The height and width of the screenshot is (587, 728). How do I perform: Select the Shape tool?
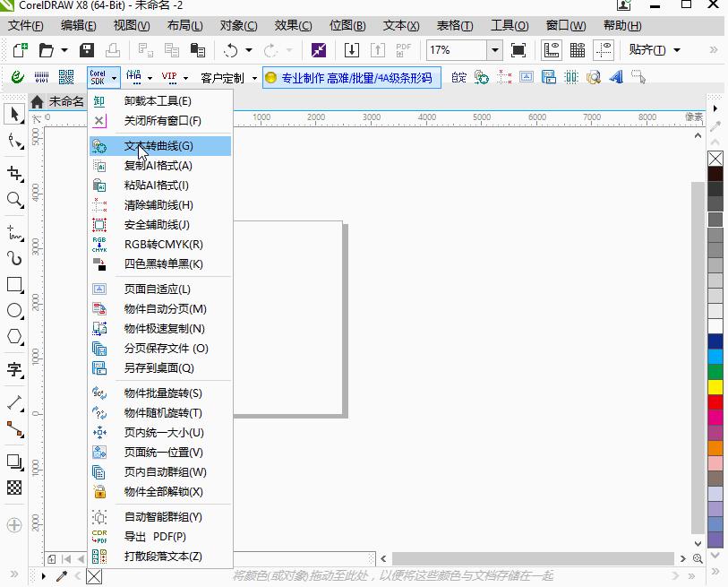pyautogui.click(x=13, y=142)
